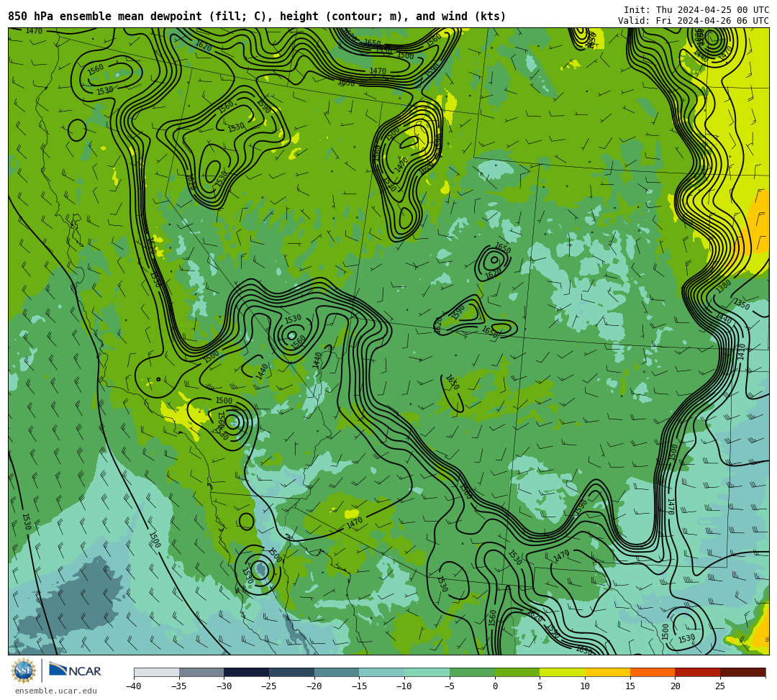Pick the colorbar segment between -40 and -35
The image size is (777, 700).
click(156, 672)
